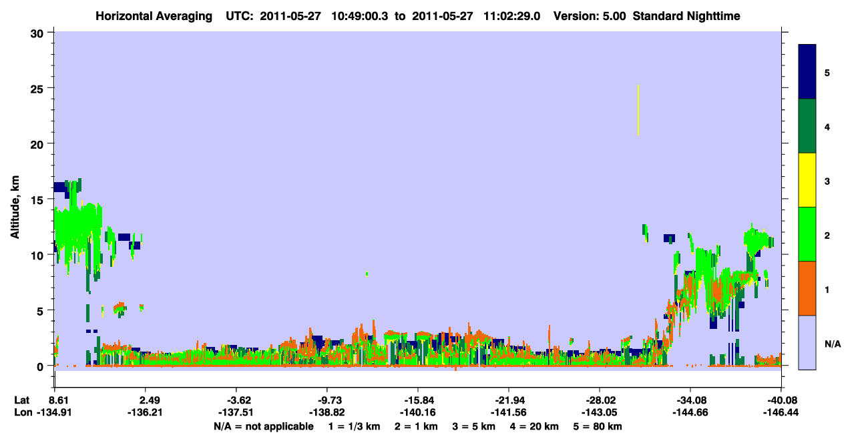Click latitude value 2.49

(x=149, y=400)
